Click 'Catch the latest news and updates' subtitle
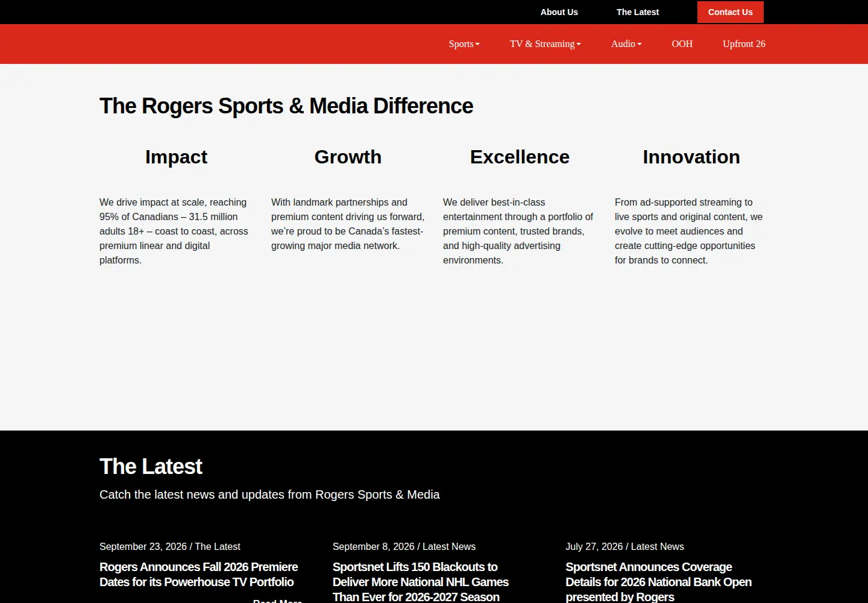This screenshot has width=868, height=603. point(269,494)
